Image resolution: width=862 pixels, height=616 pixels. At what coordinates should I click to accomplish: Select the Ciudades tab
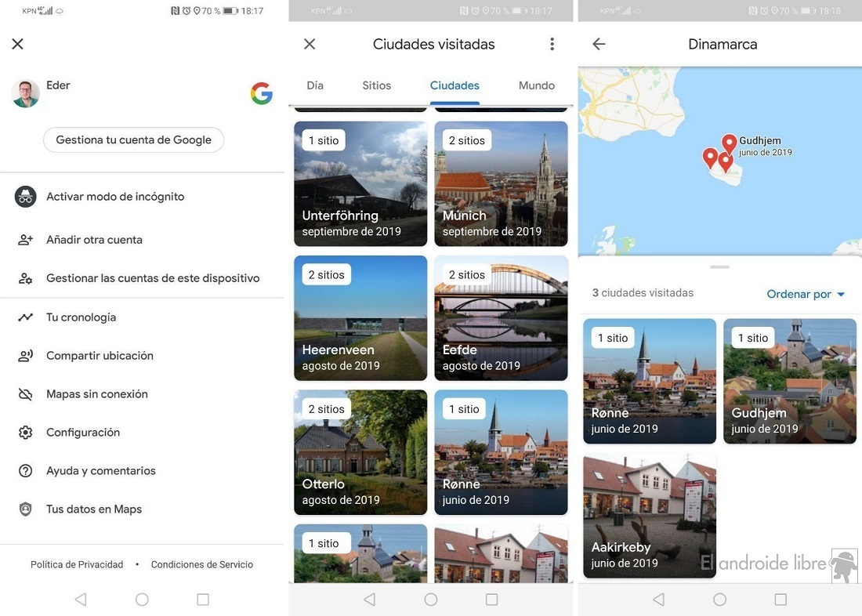[x=455, y=85]
